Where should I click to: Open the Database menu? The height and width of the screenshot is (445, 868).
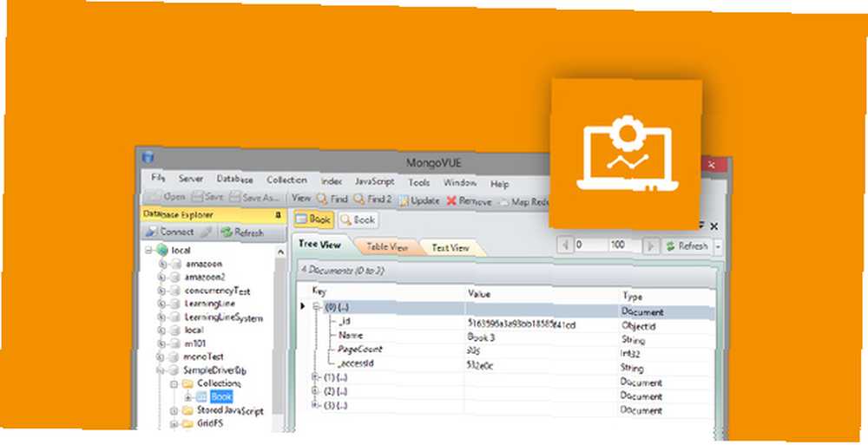234,180
